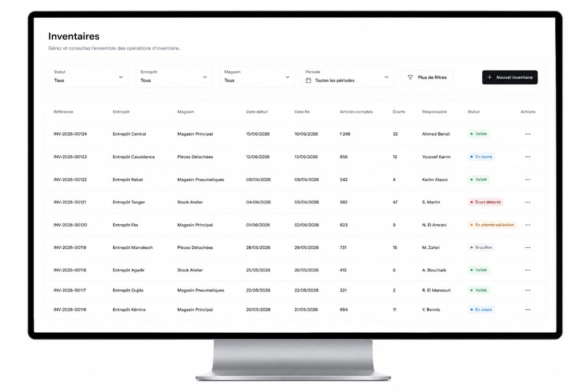Click the En attente validation status badge
Viewport: 588px width, 392px height.
[x=492, y=225]
